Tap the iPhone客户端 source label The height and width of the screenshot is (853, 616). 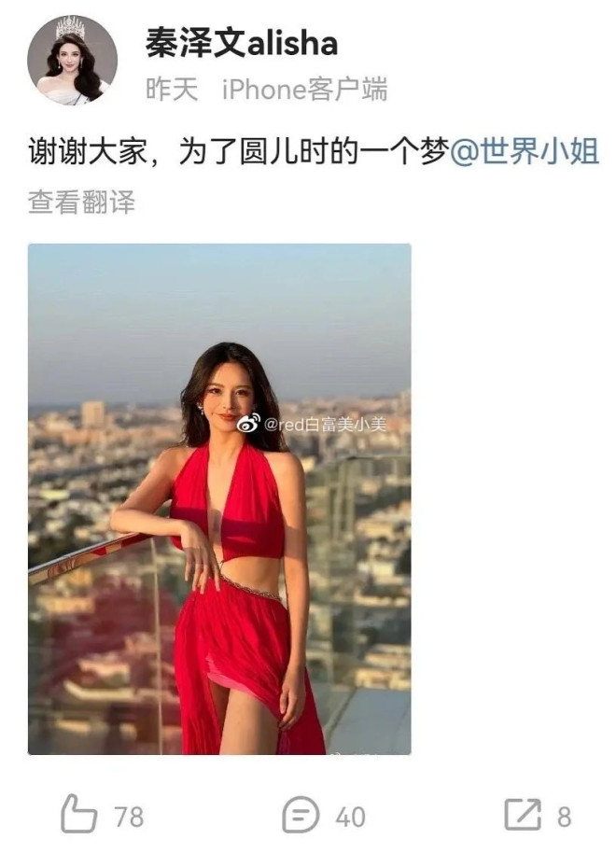tap(305, 89)
